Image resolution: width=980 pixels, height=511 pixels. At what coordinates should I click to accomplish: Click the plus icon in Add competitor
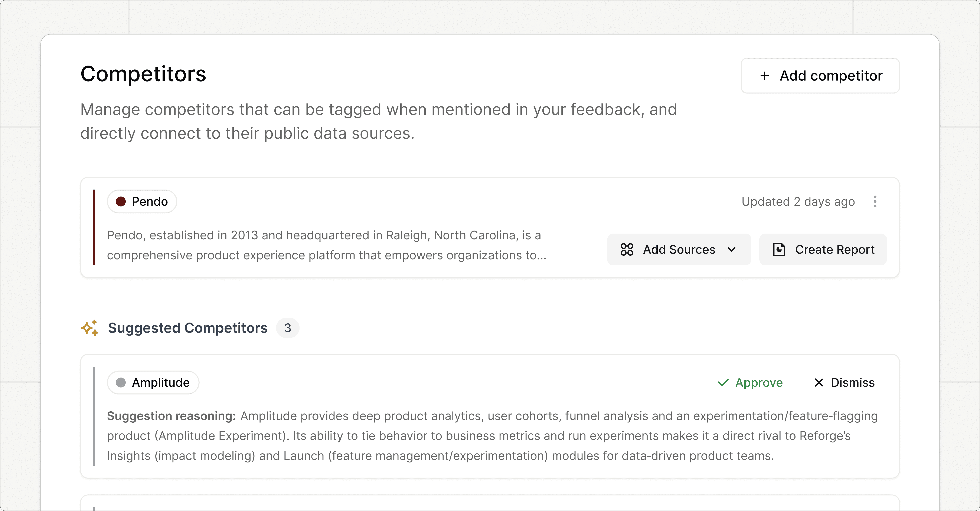(x=764, y=76)
